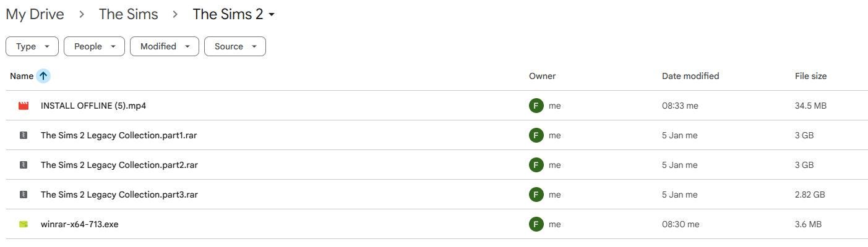Image resolution: width=868 pixels, height=247 pixels.
Task: Open the People filter dropdown
Action: (94, 46)
